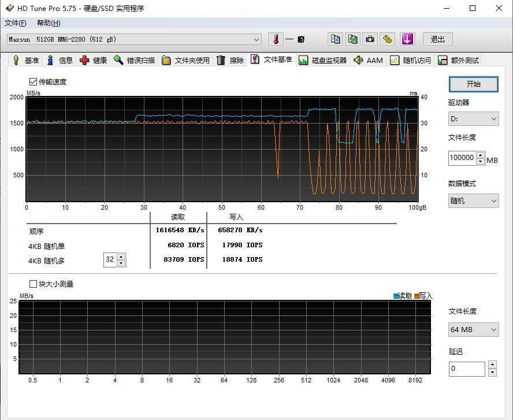Switch to the 擦除 tab

coord(231,60)
